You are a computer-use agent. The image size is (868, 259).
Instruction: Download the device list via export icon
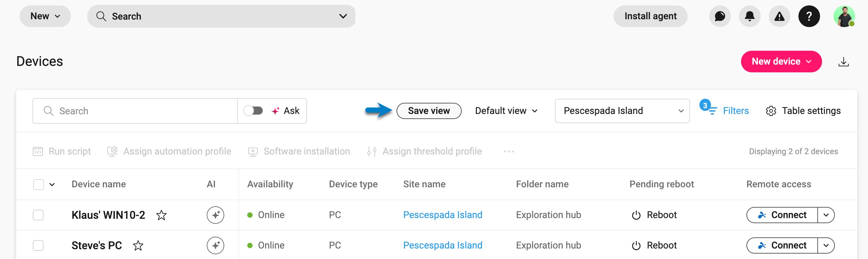pos(843,62)
